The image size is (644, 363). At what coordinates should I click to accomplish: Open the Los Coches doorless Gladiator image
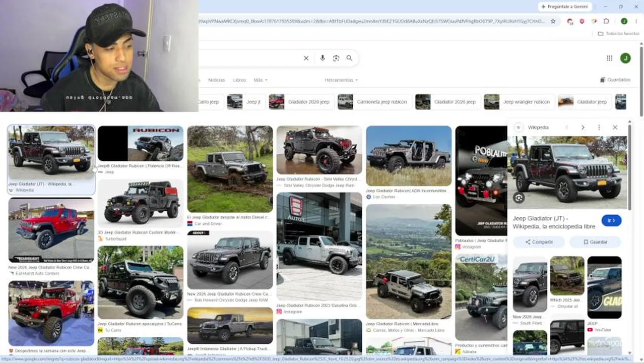[409, 156]
